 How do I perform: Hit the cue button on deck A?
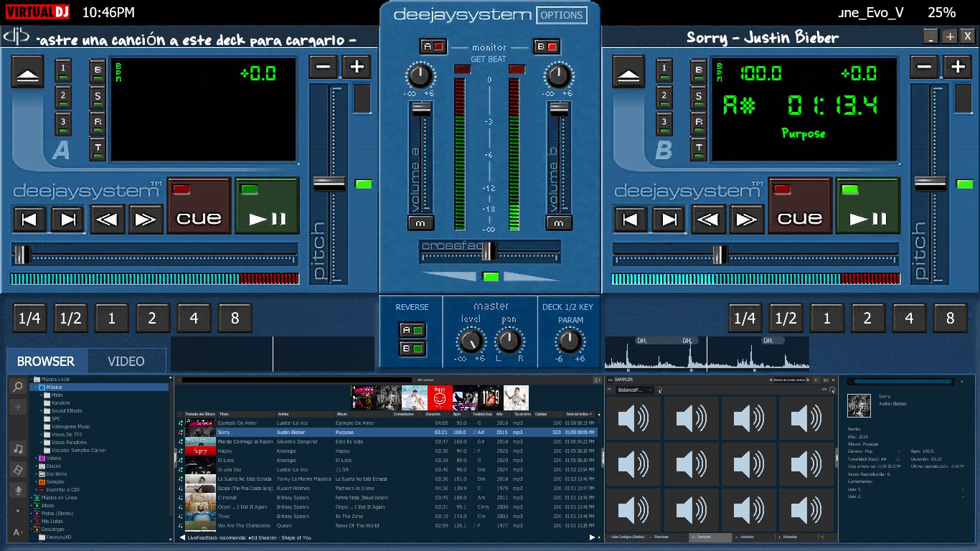point(199,205)
